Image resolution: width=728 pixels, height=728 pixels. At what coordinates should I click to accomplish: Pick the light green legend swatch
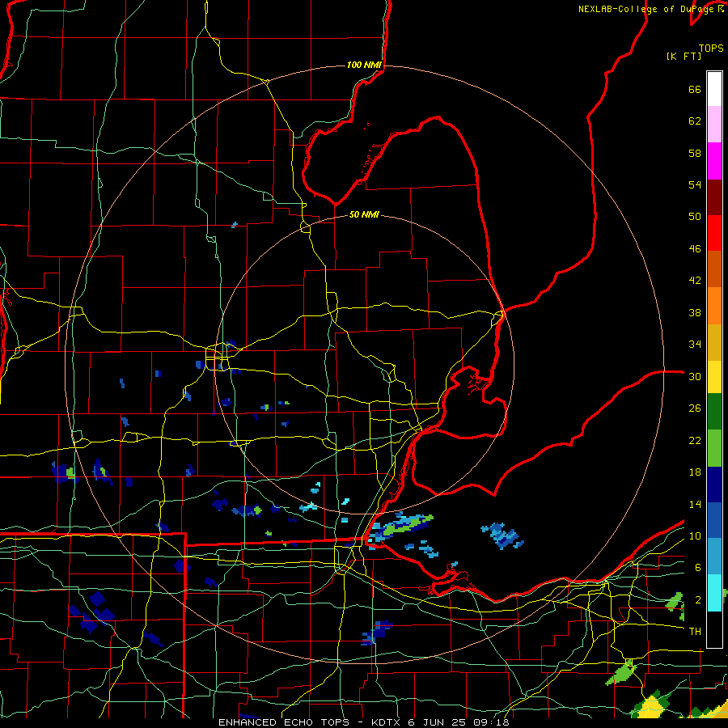tap(714, 448)
